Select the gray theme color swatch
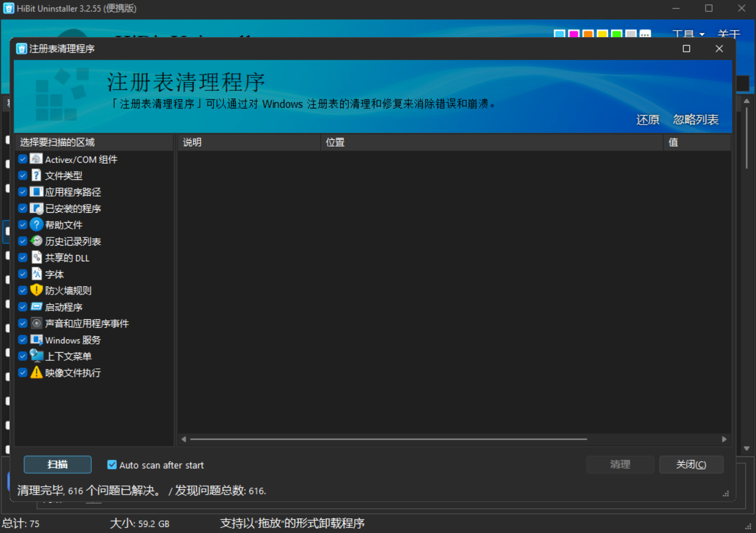 [x=631, y=34]
